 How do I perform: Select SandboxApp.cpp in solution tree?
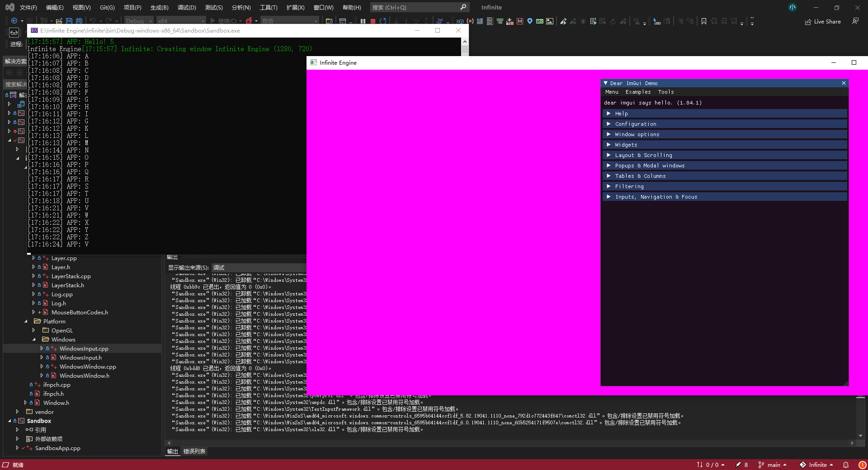click(58, 448)
